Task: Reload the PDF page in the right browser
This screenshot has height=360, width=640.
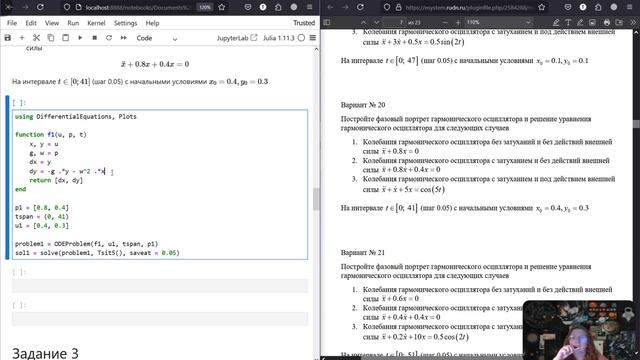Action: click(x=360, y=7)
